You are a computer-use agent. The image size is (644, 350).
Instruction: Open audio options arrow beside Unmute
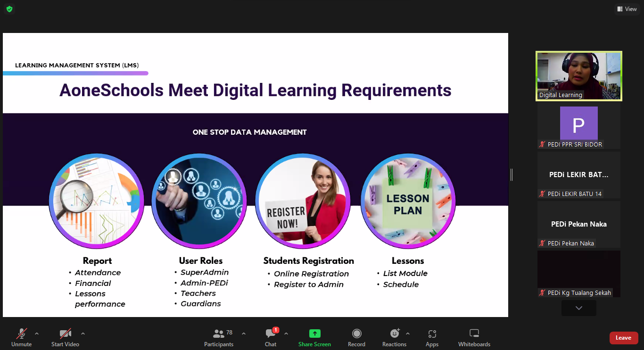(x=37, y=334)
